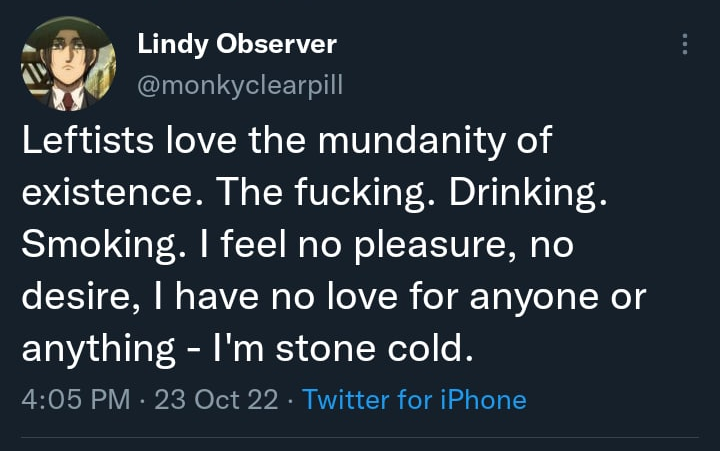Select the @monkyclearpill handle
The height and width of the screenshot is (451, 720).
coord(240,85)
